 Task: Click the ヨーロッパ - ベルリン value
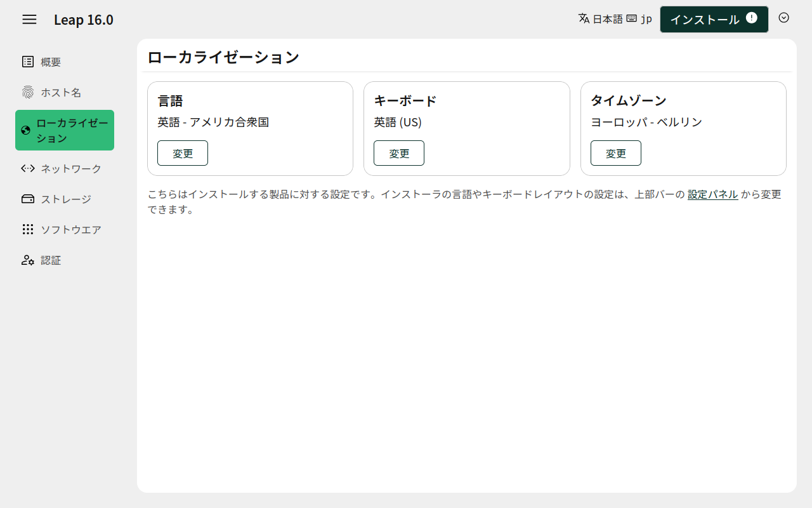[646, 122]
